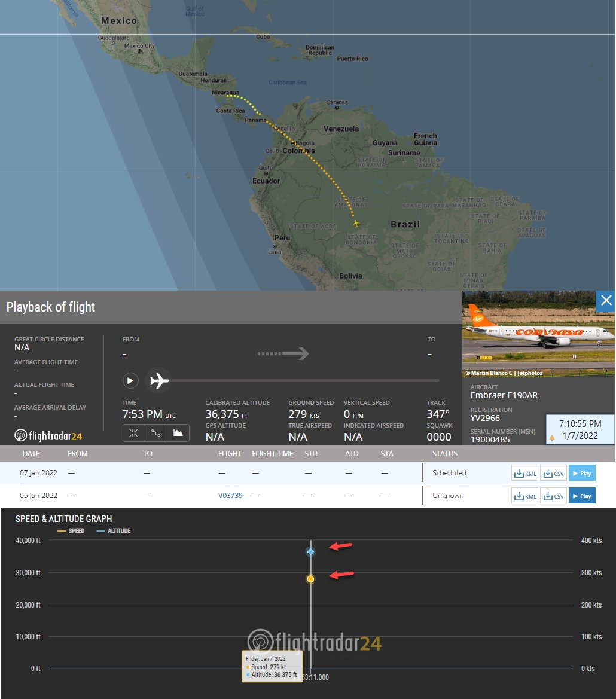Click the Unknown status text

pos(448,495)
